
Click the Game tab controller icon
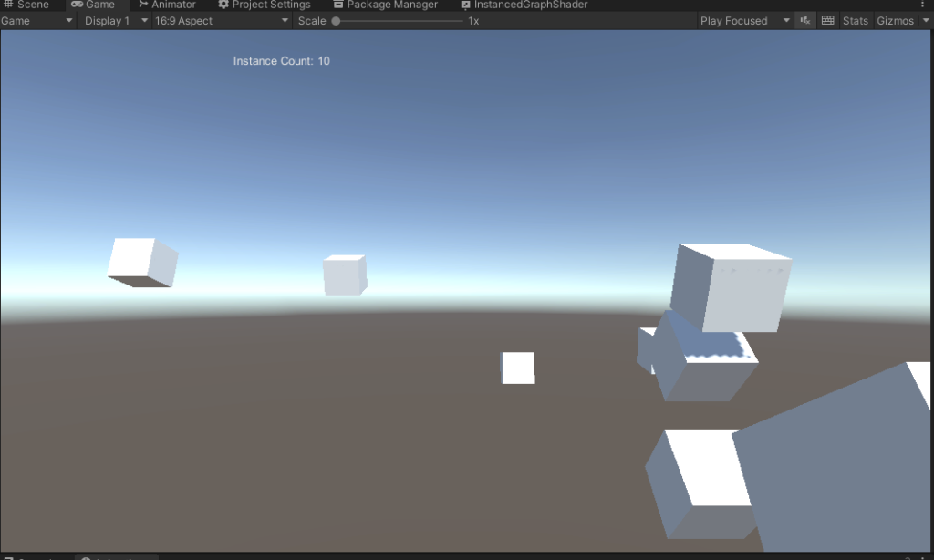77,5
